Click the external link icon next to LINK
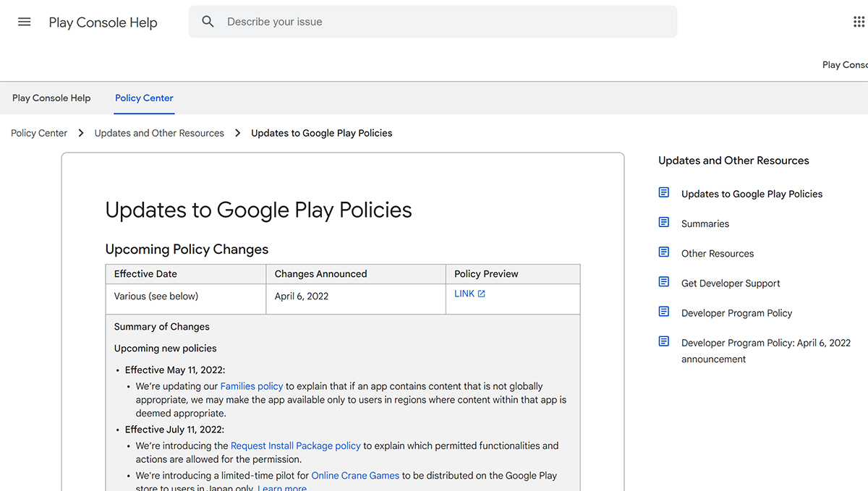Screen dimensions: 868x491 point(482,294)
